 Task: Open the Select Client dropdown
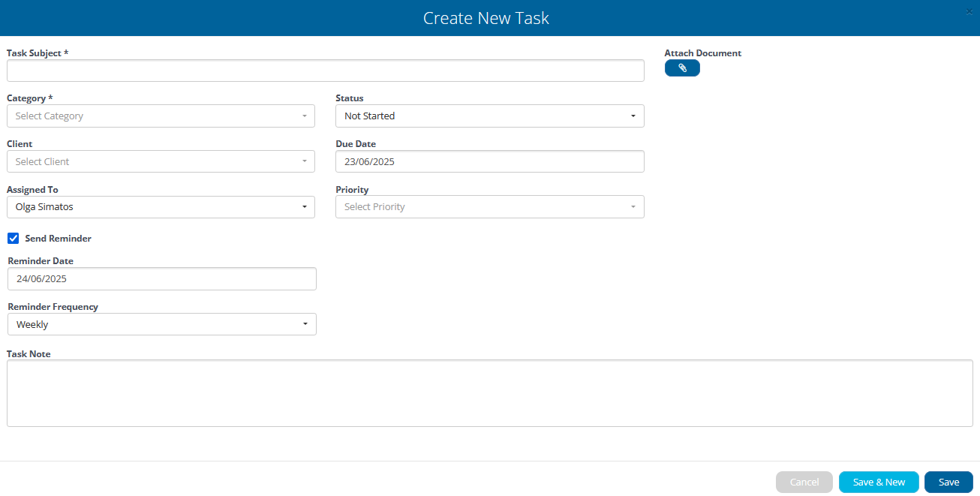click(x=161, y=161)
